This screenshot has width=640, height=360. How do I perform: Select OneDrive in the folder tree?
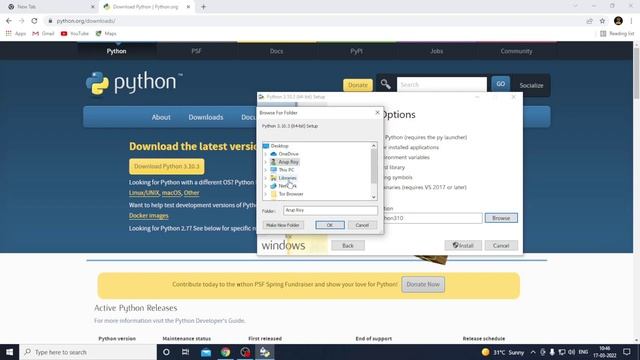(288, 154)
